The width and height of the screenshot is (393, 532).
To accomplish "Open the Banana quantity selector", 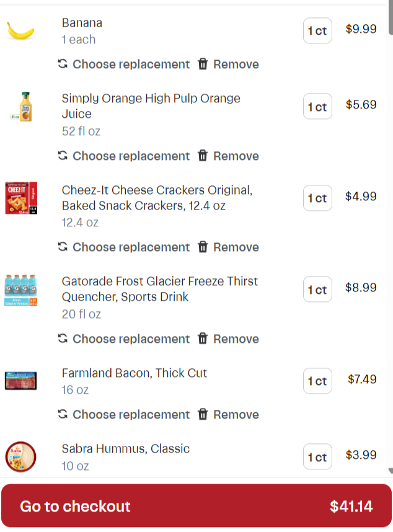I will (x=317, y=30).
